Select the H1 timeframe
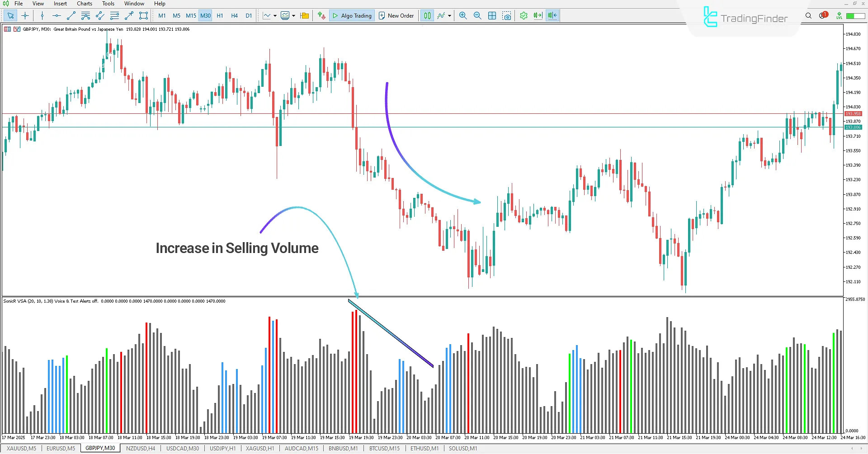 coord(220,15)
